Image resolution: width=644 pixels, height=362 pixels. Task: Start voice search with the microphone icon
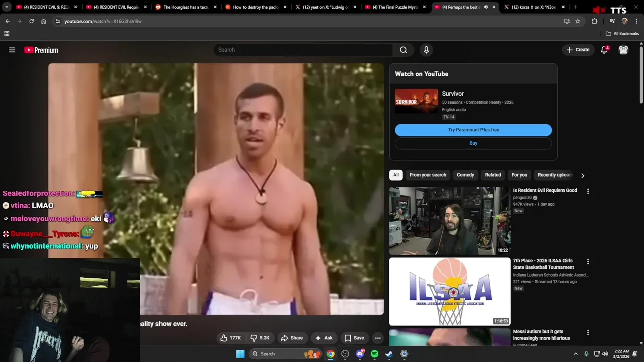pyautogui.click(x=426, y=50)
